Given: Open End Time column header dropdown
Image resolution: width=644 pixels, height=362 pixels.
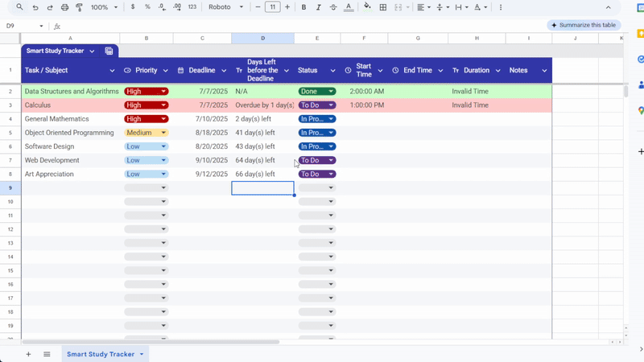Looking at the screenshot, I should (440, 71).
